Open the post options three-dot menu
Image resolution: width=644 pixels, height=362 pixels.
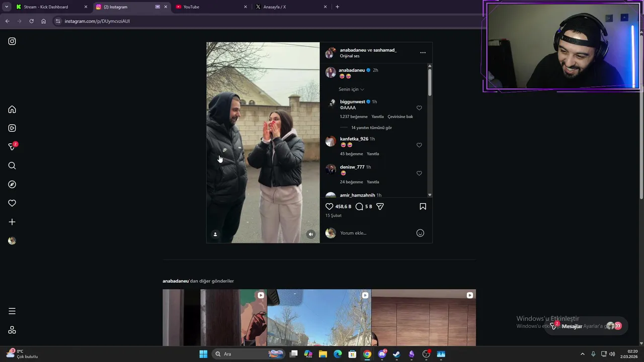pyautogui.click(x=423, y=52)
